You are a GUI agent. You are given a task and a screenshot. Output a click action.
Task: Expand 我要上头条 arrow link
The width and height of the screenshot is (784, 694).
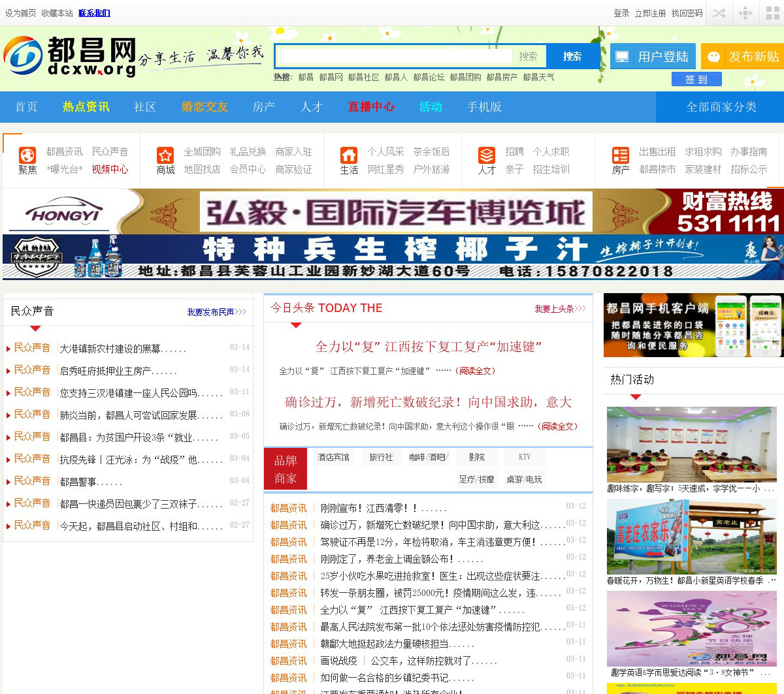pos(560,309)
